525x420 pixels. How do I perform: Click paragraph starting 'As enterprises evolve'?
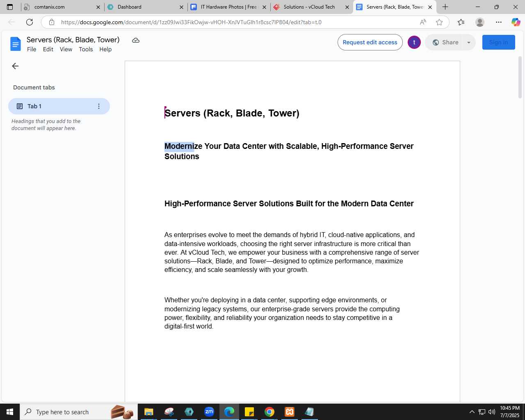click(x=292, y=252)
